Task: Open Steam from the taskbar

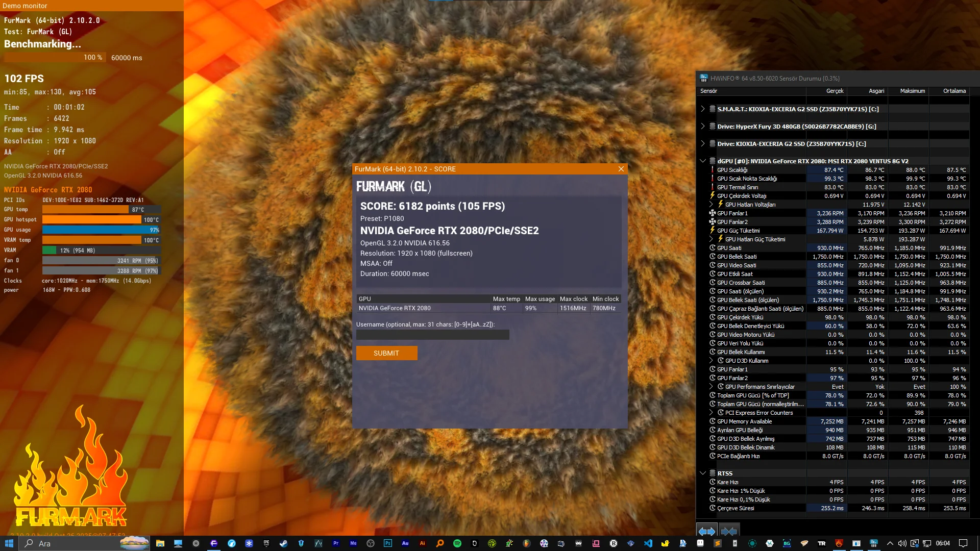Action: (283, 543)
